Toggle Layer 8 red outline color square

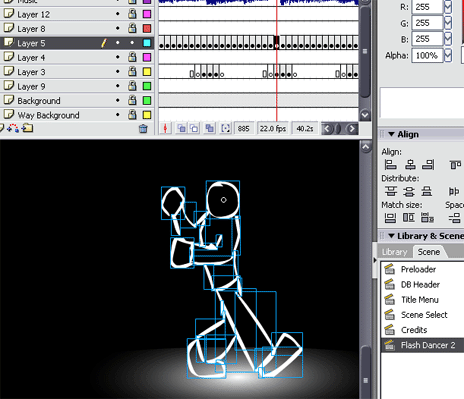(147, 28)
